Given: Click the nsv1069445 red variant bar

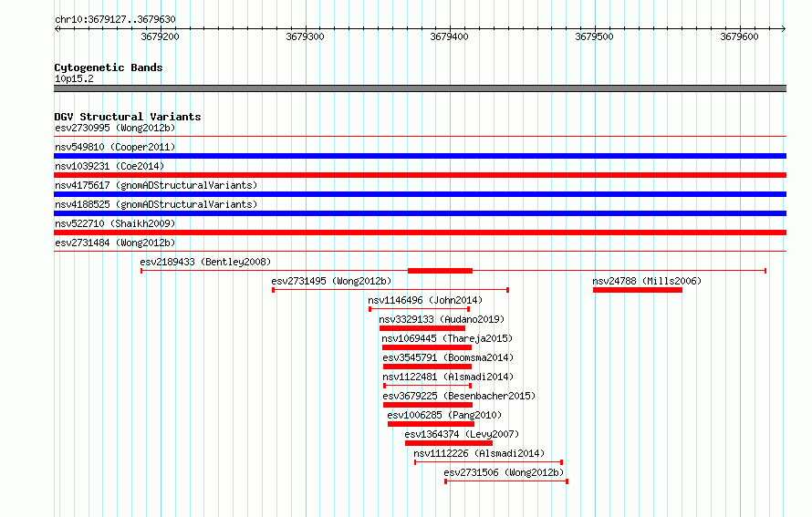Looking at the screenshot, I should tap(427, 347).
